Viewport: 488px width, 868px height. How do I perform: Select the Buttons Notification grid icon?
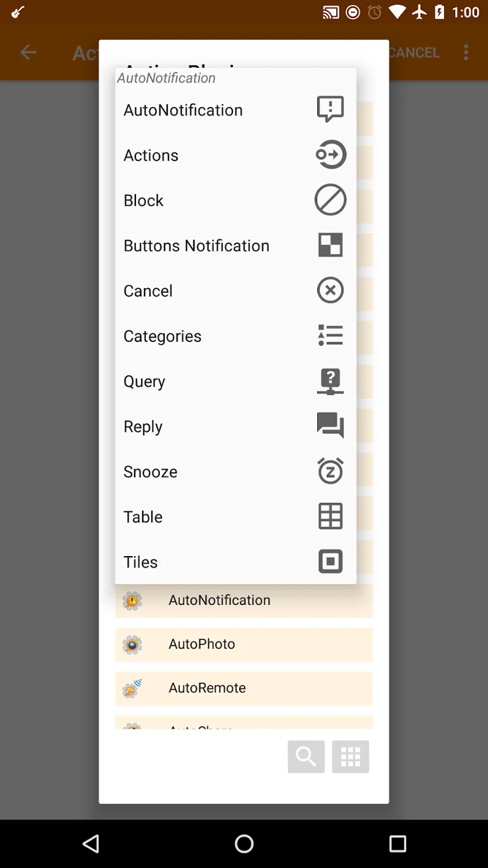[330, 245]
